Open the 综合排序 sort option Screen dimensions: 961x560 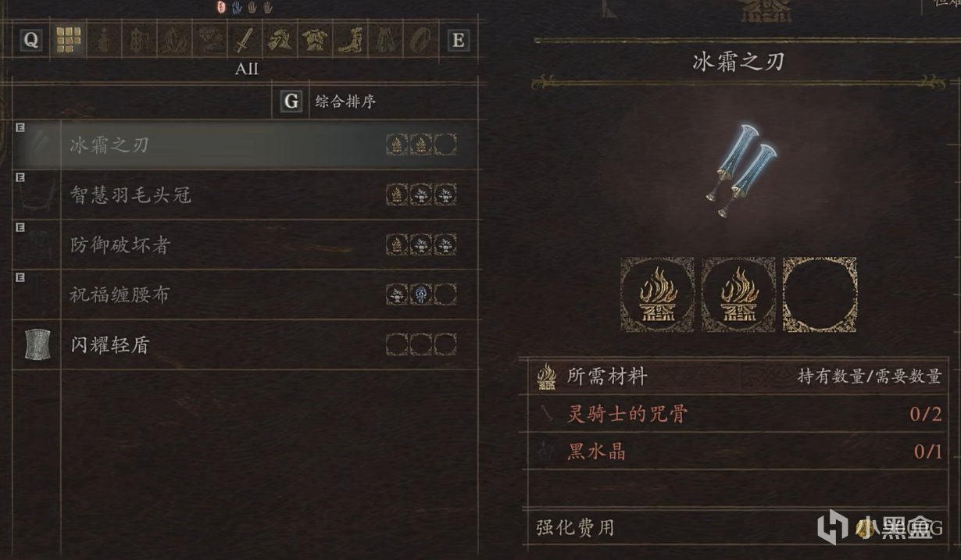pyautogui.click(x=346, y=102)
